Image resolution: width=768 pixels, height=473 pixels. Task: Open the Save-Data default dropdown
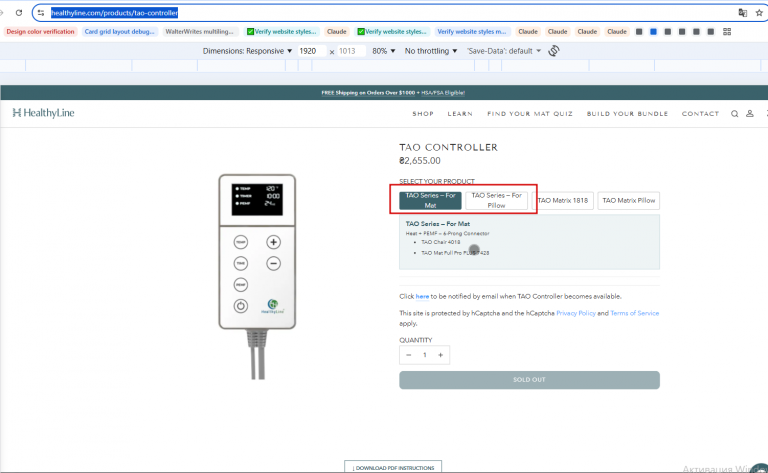tap(504, 51)
